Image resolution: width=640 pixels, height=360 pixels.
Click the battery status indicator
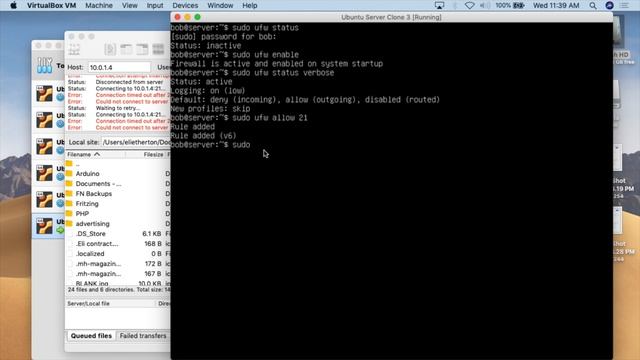click(510, 6)
